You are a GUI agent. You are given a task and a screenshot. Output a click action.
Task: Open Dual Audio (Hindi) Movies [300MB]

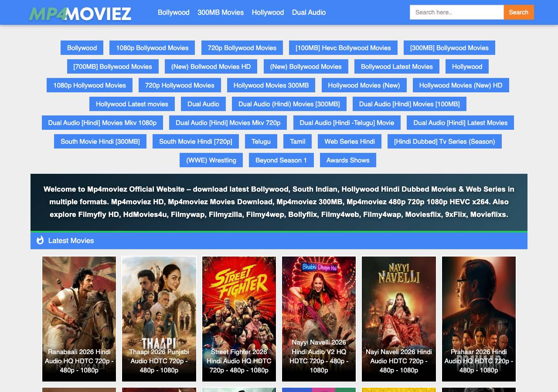289,104
